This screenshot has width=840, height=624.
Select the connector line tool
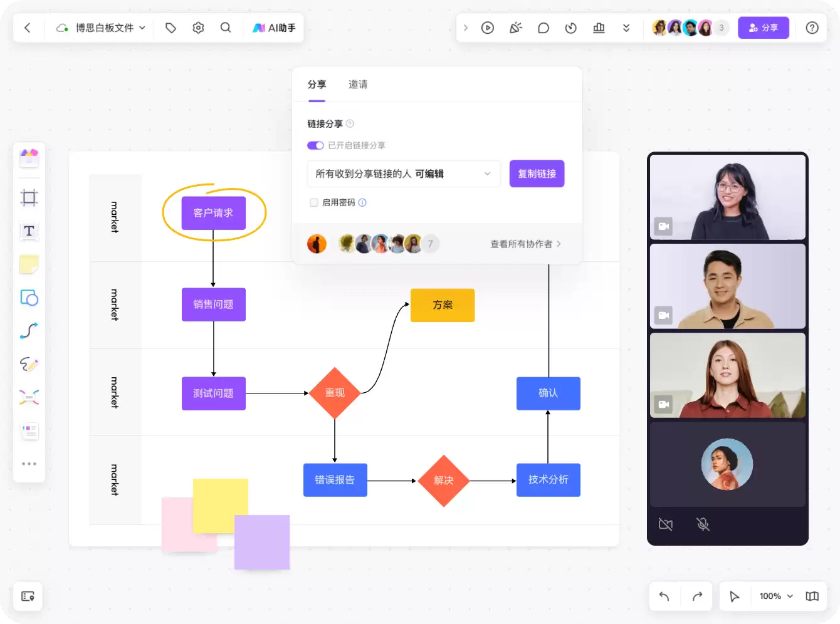[29, 330]
